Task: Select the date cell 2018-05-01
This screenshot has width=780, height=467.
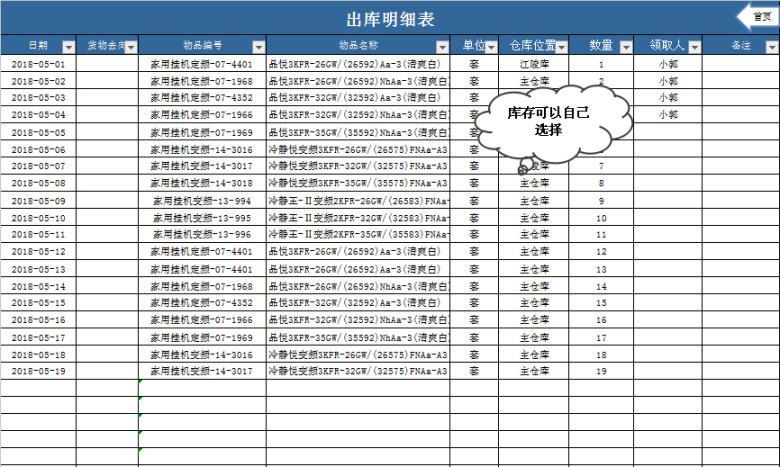Action: (x=38, y=64)
